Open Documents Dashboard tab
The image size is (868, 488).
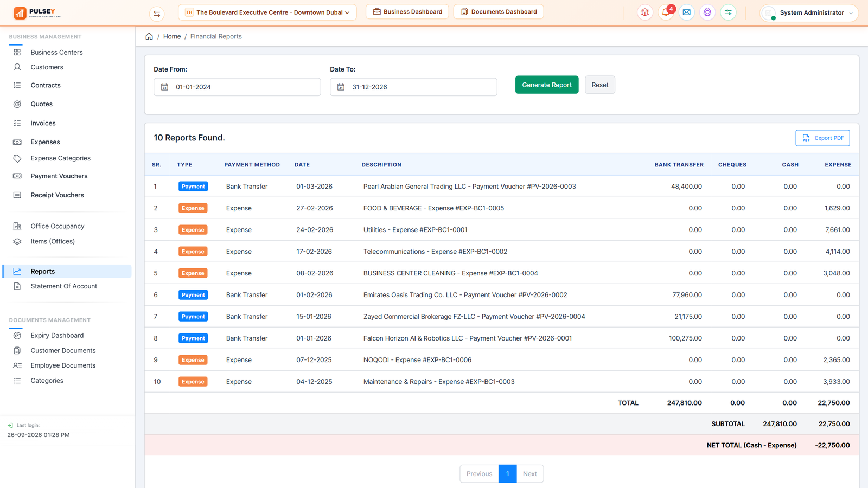499,11
